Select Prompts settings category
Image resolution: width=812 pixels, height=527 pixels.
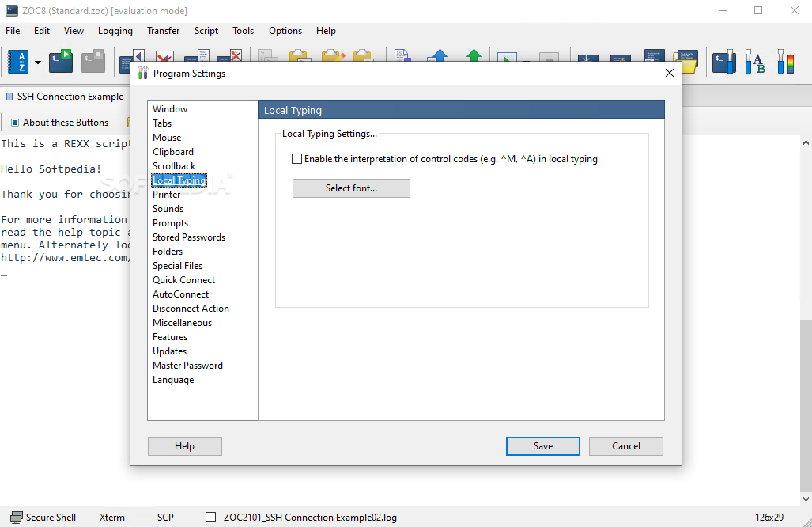tap(170, 223)
